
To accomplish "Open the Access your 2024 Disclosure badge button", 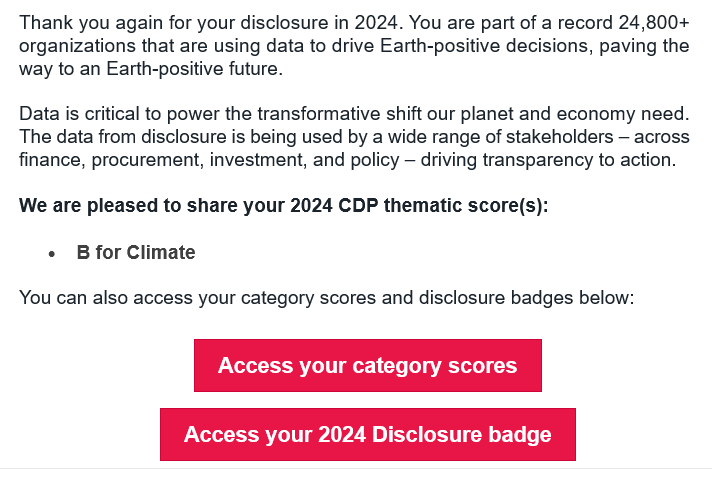I will pos(368,434).
